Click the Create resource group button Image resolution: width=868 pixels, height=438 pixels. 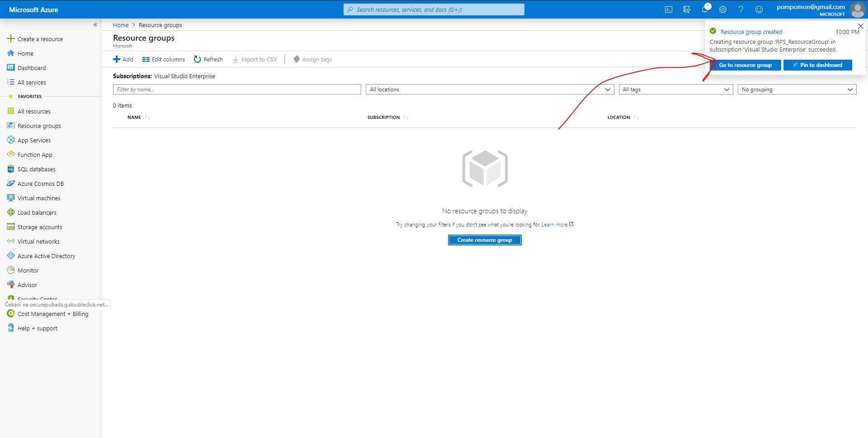485,240
